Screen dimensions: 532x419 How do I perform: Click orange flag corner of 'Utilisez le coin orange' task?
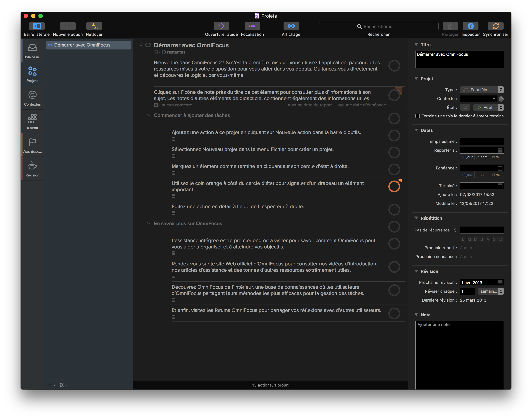click(x=400, y=180)
